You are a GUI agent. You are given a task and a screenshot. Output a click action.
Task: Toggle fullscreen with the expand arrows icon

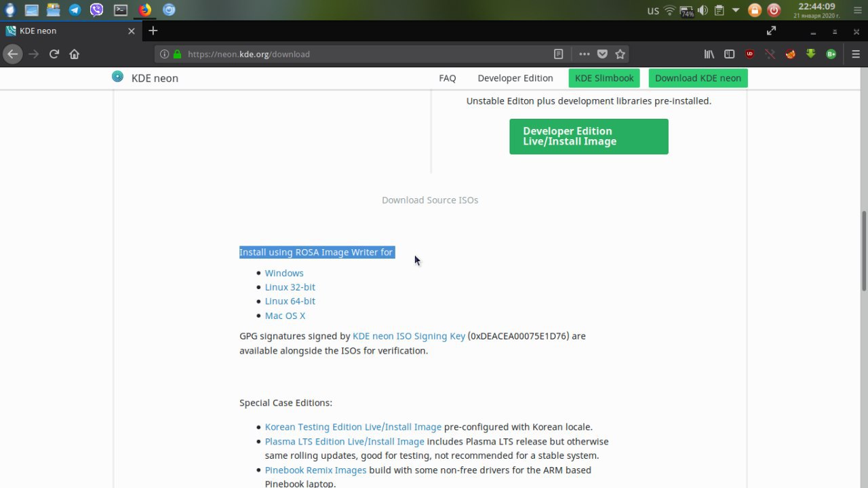[x=771, y=31]
